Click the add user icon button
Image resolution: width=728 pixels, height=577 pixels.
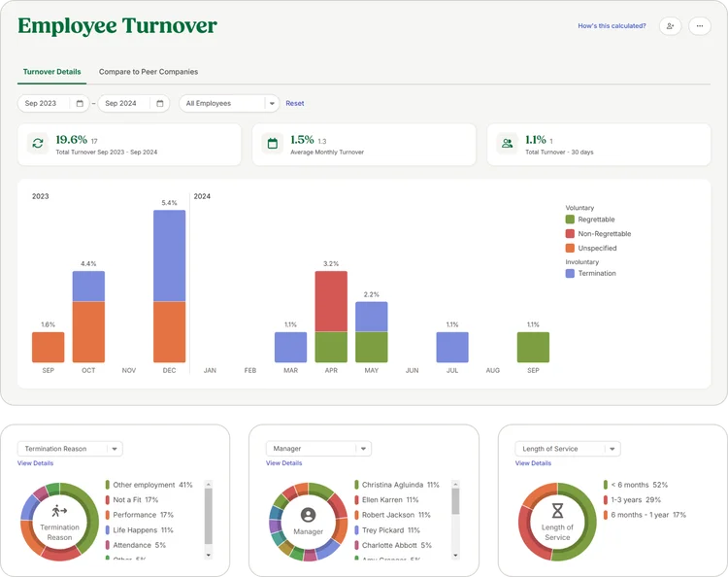click(670, 26)
